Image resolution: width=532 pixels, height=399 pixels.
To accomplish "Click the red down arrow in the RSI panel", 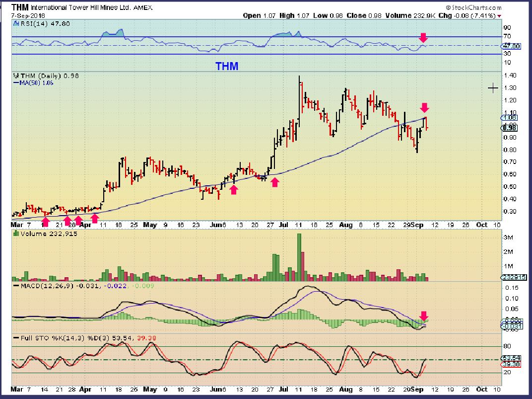I will coord(423,38).
